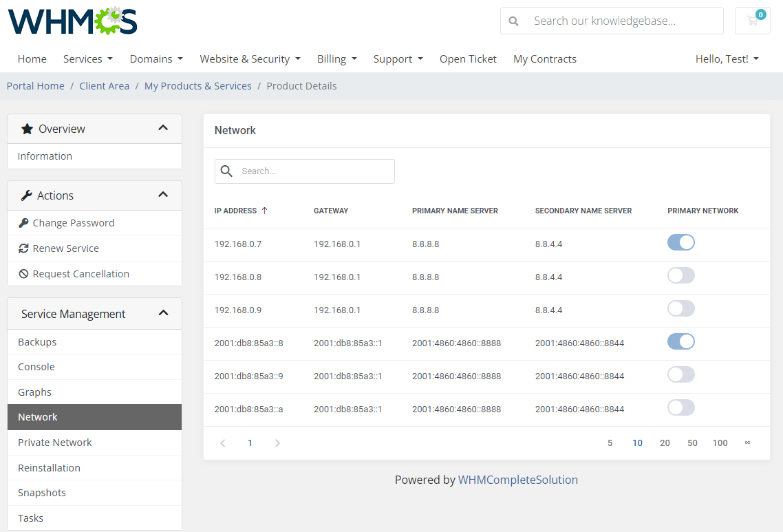Enable Primary Network for 192.168.0.9
The image size is (783, 532).
pos(680,308)
